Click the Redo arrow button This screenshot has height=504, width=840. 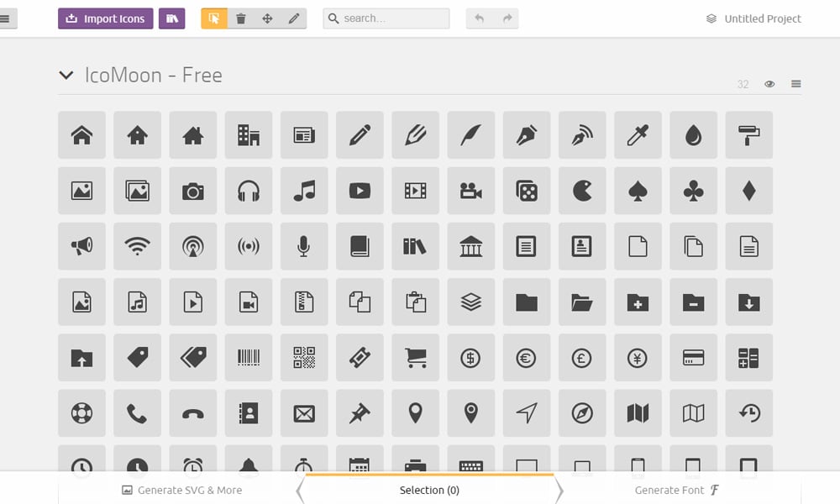click(507, 18)
